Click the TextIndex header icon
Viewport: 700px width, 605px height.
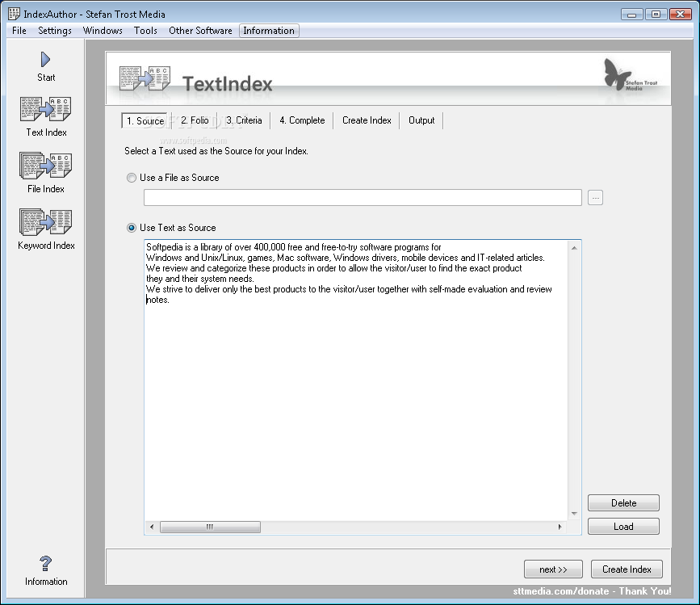[145, 78]
